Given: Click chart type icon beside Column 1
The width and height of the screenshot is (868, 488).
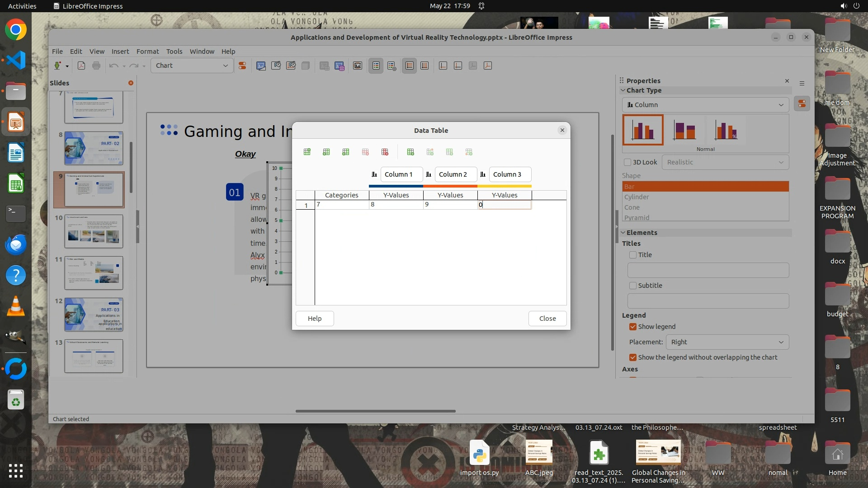Looking at the screenshot, I should click(374, 174).
